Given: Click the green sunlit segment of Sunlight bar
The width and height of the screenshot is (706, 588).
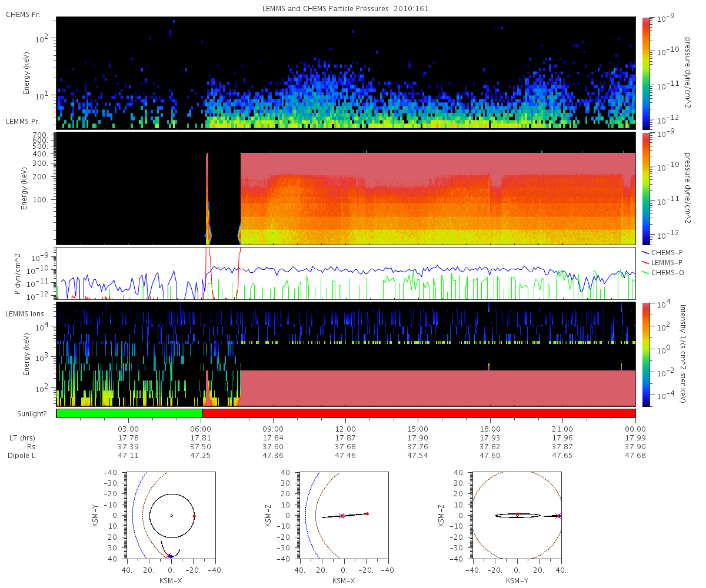Looking at the screenshot, I should 129,413.
